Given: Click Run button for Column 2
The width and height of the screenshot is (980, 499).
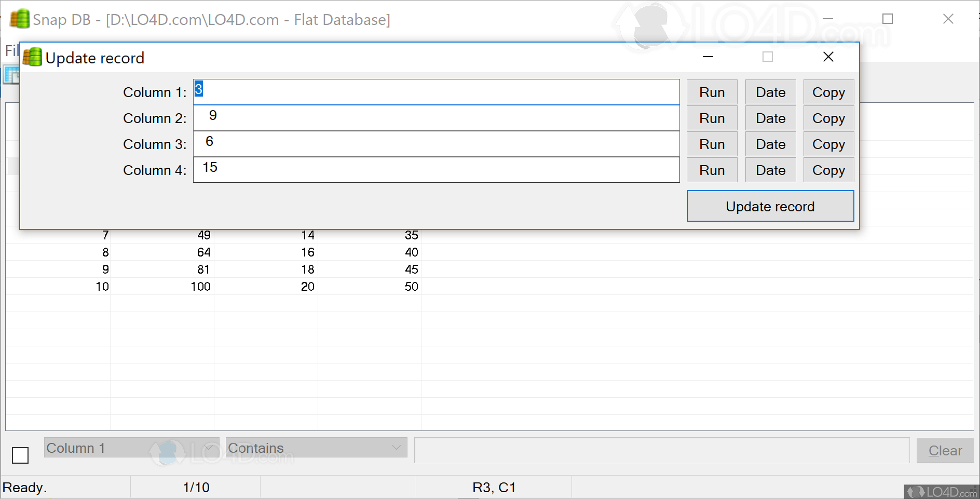Looking at the screenshot, I should click(712, 118).
